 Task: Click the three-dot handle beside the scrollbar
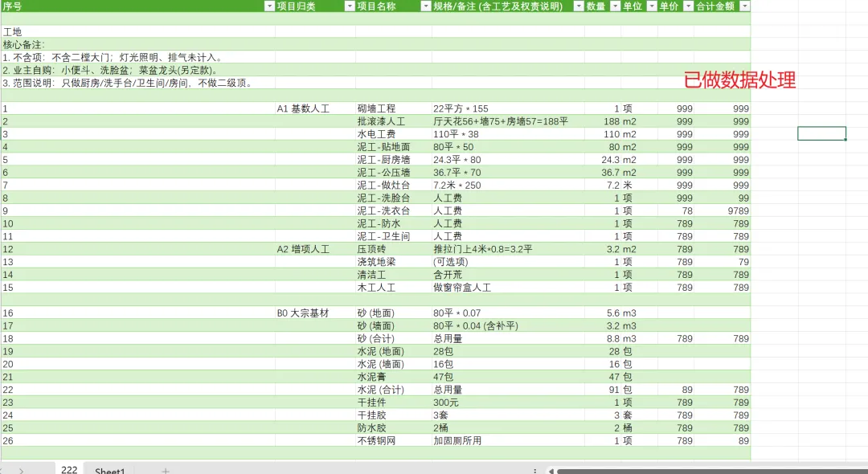tap(534, 471)
